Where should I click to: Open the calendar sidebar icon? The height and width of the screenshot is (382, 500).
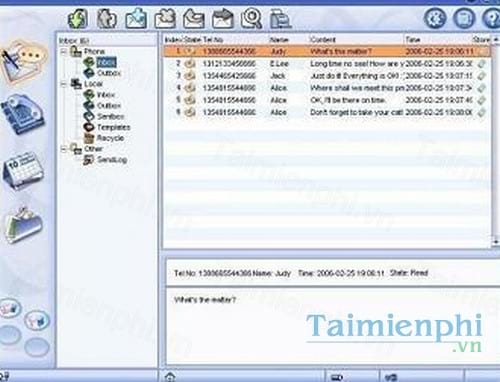pyautogui.click(x=23, y=170)
